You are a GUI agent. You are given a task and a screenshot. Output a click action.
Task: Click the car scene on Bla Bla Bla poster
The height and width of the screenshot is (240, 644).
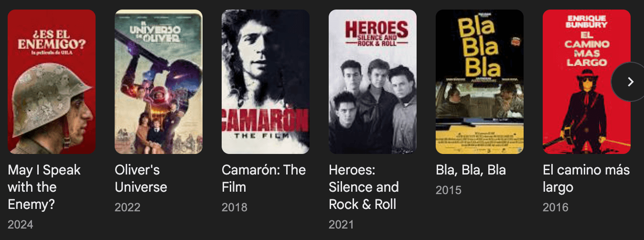tap(479, 102)
